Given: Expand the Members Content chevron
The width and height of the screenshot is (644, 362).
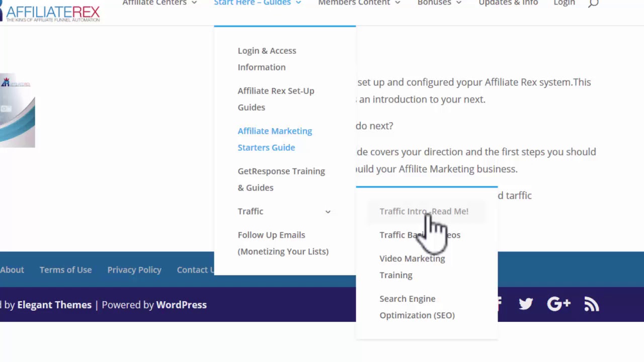Looking at the screenshot, I should (397, 3).
